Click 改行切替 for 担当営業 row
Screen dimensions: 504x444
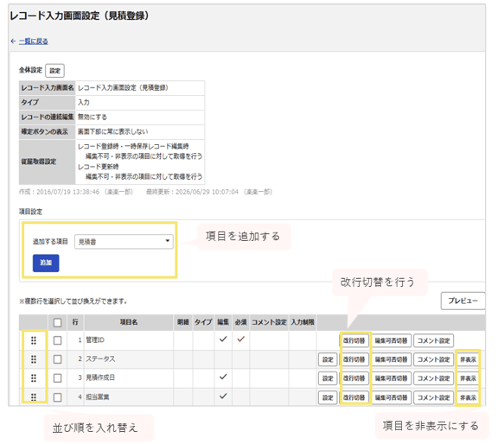coord(354,397)
